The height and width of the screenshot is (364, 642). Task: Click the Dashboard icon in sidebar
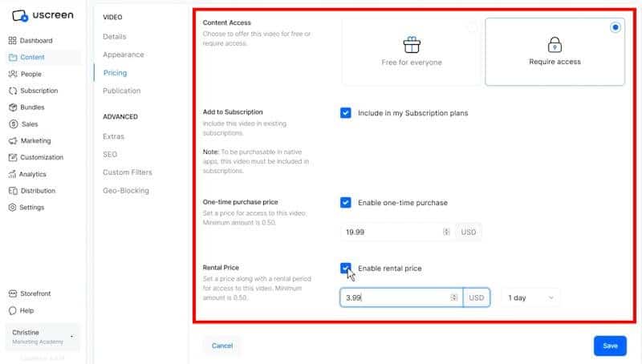click(13, 41)
